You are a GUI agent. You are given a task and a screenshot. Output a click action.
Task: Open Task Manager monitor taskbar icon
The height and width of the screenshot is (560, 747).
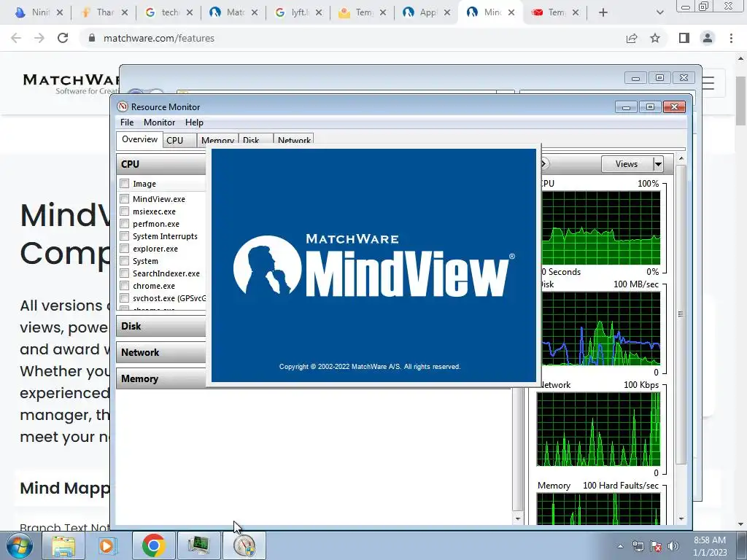[x=198, y=545]
